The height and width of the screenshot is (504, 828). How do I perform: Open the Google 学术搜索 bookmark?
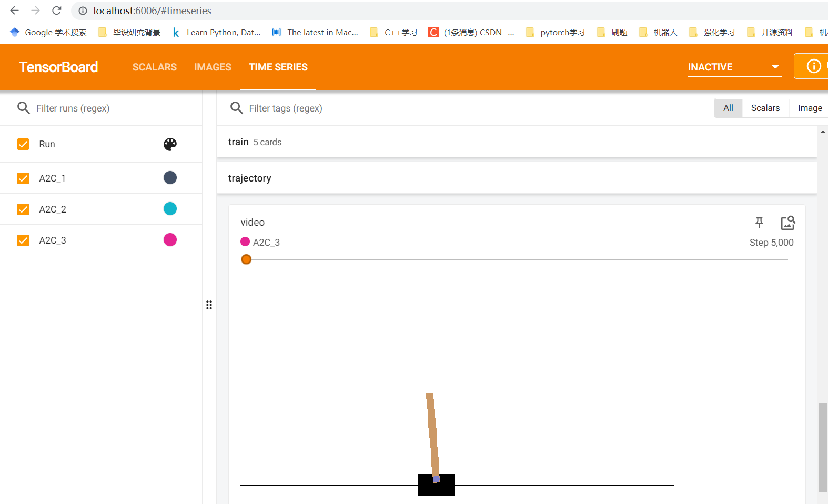(48, 32)
